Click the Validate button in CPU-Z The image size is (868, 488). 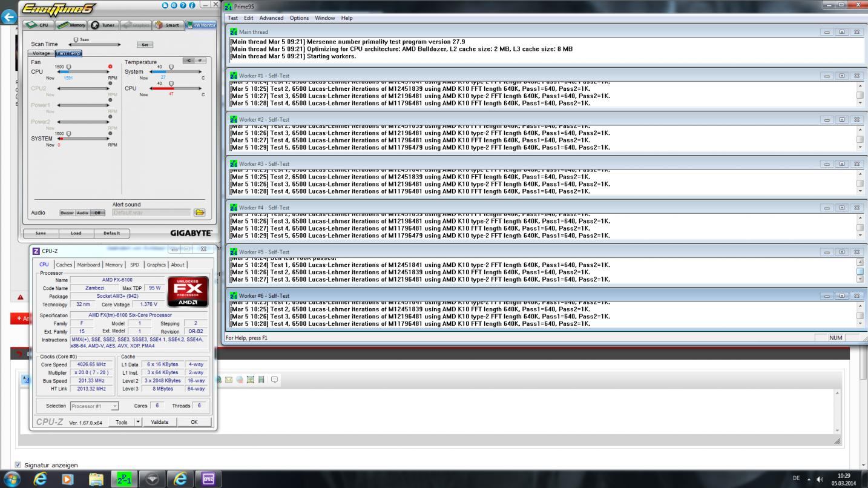pyautogui.click(x=160, y=422)
